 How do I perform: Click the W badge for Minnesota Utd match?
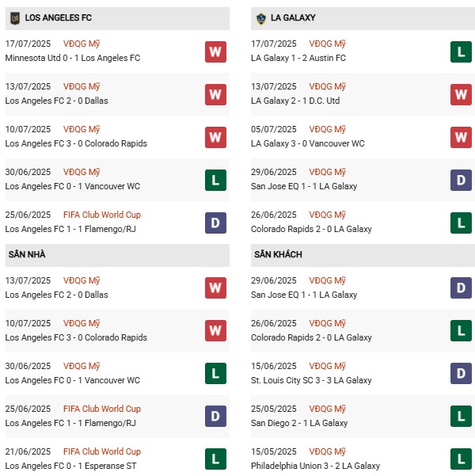pyautogui.click(x=215, y=52)
